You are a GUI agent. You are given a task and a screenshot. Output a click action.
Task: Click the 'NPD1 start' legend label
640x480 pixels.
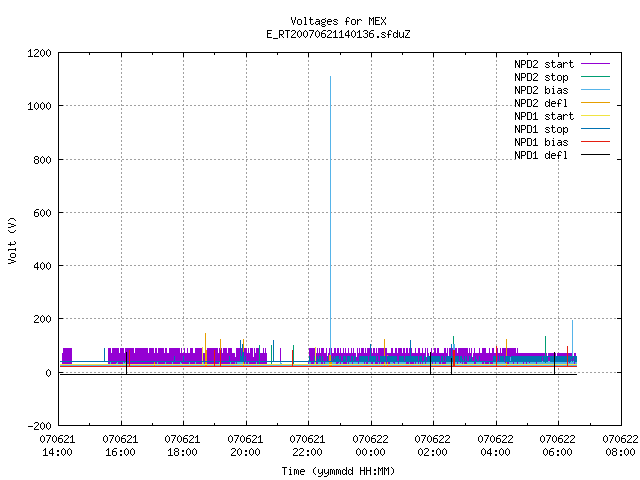[544, 116]
